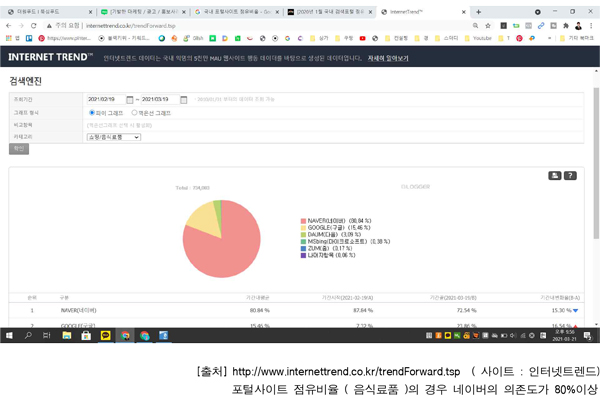This screenshot has width=600, height=404.
Task: Open the start date calendar picker icon
Action: tap(130, 99)
